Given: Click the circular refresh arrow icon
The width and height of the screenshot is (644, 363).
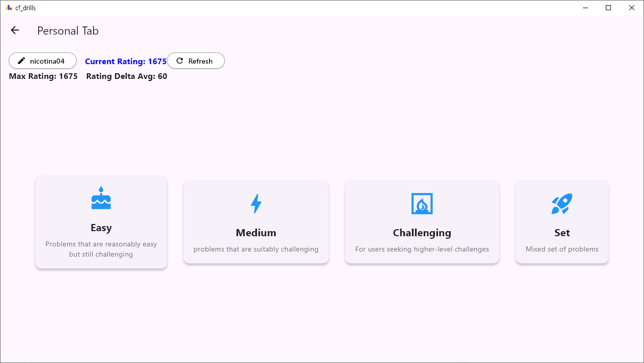Looking at the screenshot, I should [180, 61].
